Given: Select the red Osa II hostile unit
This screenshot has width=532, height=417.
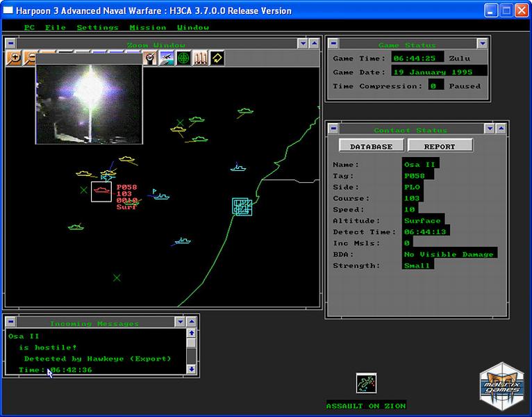Looking at the screenshot, I should 101,191.
